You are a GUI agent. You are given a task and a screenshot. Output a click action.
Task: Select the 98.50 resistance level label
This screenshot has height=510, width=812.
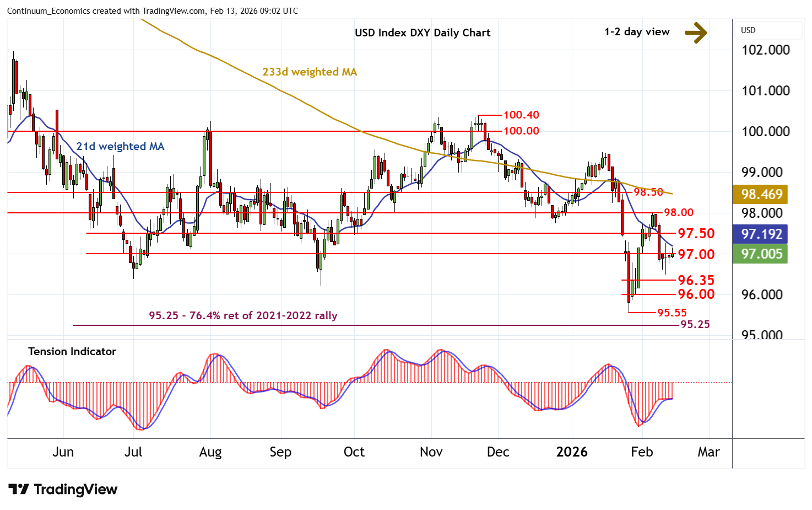tap(648, 192)
